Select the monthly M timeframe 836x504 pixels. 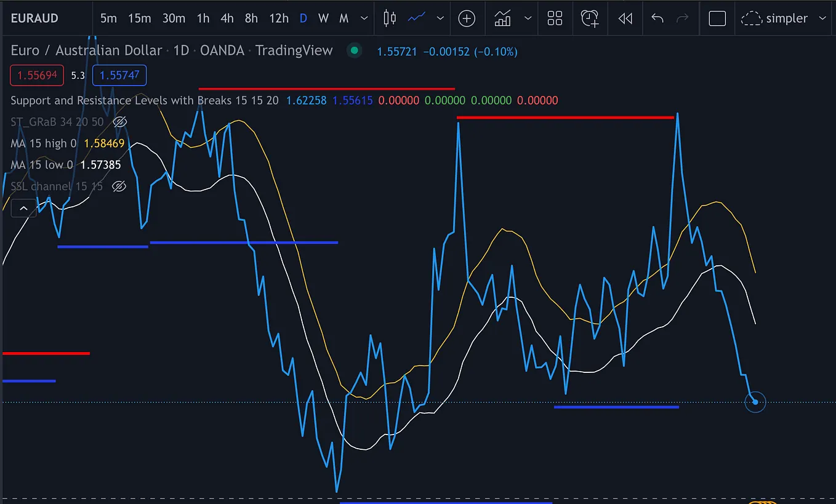[x=344, y=18]
